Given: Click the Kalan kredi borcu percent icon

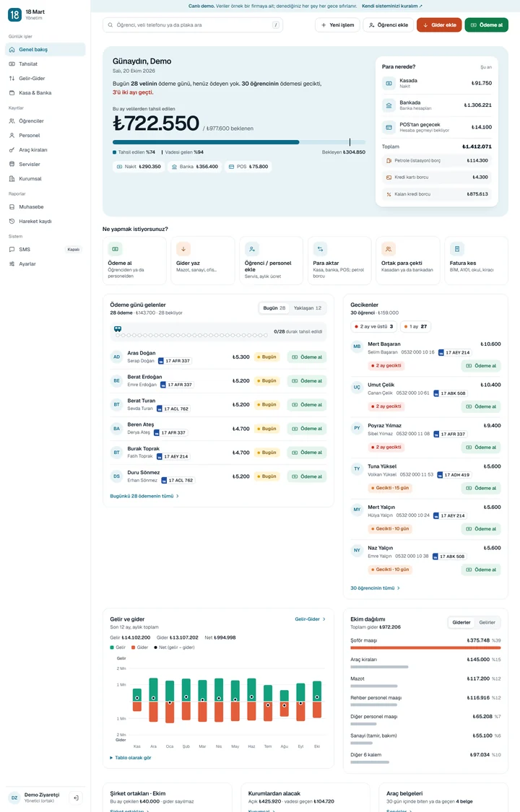Looking at the screenshot, I should [x=389, y=194].
